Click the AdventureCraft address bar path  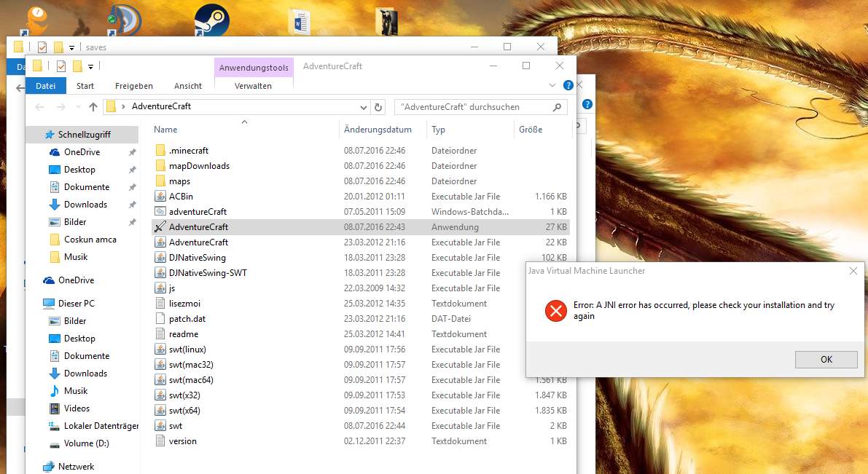161,106
